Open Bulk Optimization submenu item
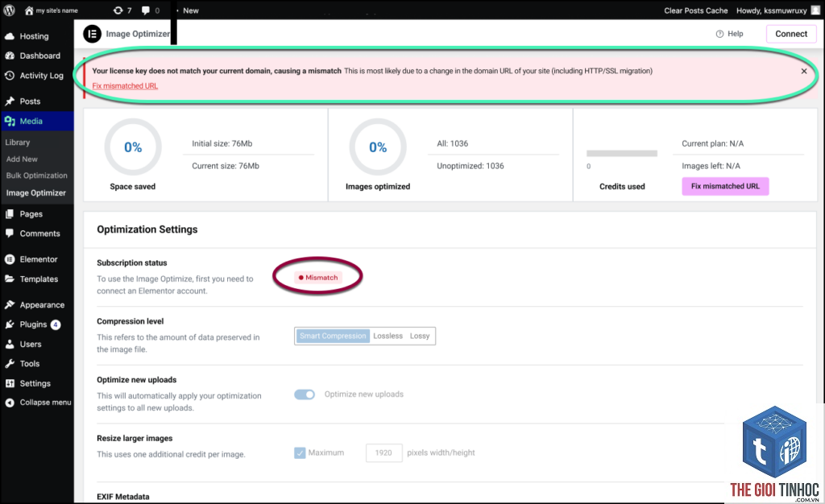Image resolution: width=825 pixels, height=504 pixels. click(x=37, y=176)
